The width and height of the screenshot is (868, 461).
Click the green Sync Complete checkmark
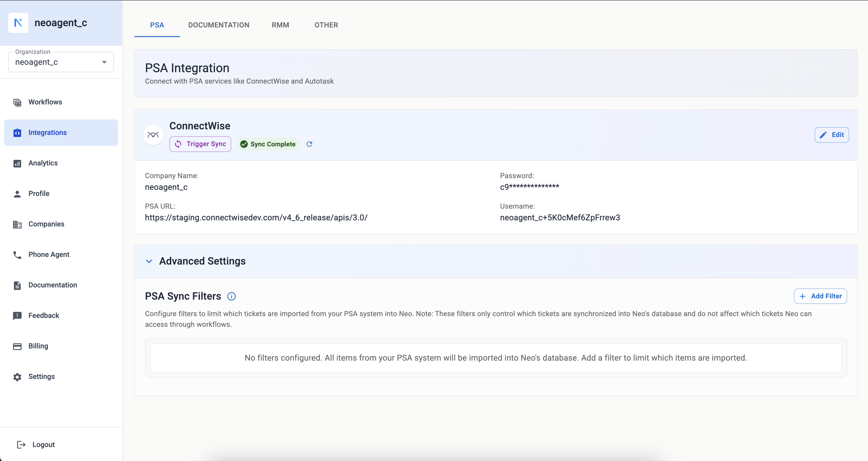(244, 144)
